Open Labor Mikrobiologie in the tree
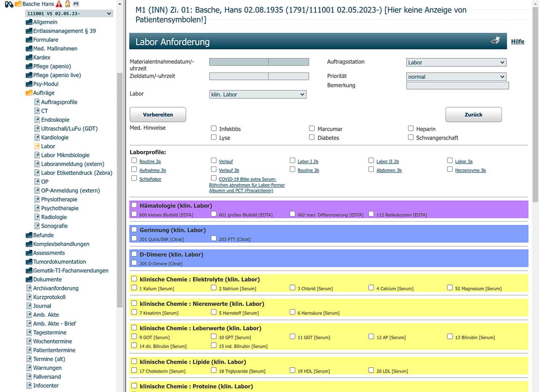This screenshot has width=539, height=392. [65, 155]
